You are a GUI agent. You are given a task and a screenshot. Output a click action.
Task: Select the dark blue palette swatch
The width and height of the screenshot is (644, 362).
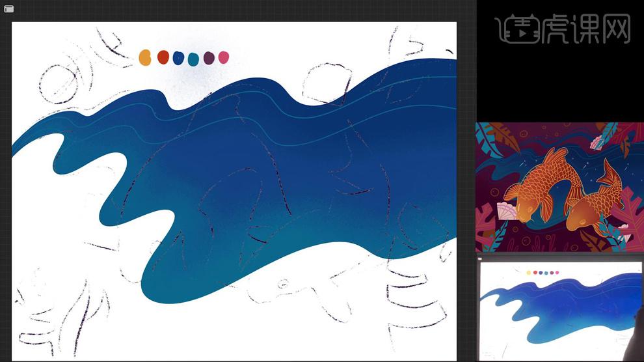tap(178, 58)
